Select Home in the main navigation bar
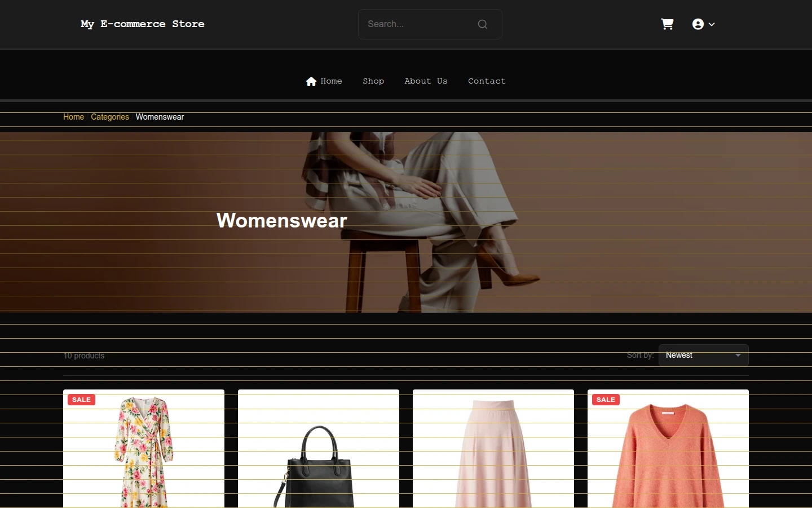 [x=324, y=81]
